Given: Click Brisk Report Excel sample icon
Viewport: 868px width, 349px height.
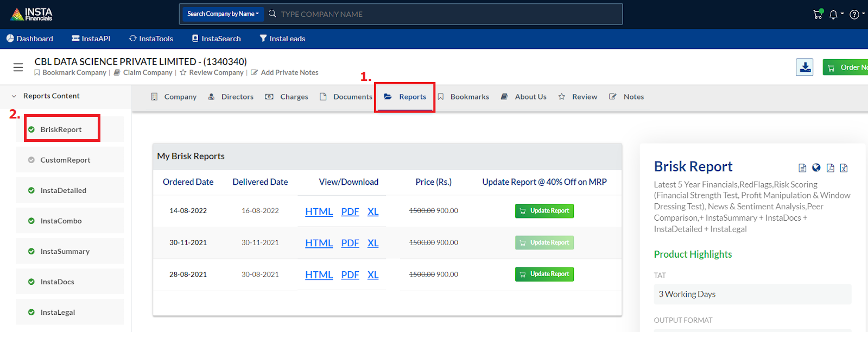Looking at the screenshot, I should click(x=844, y=168).
